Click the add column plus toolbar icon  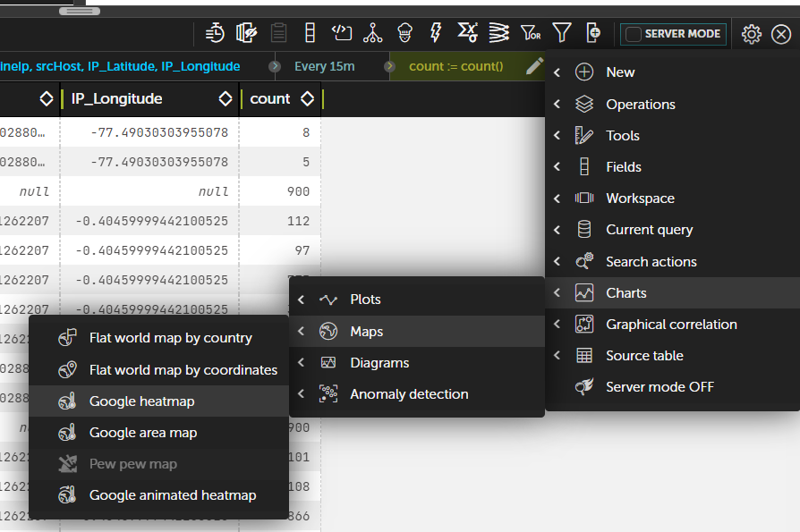pos(593,33)
